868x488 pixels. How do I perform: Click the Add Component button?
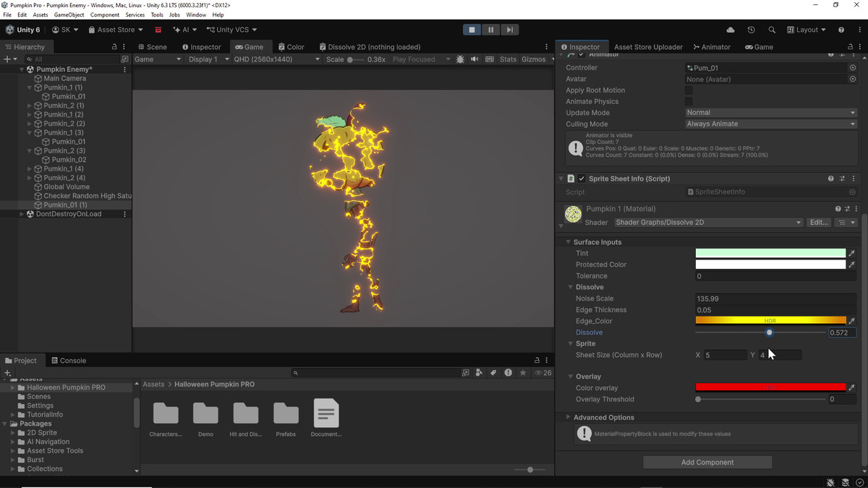click(x=707, y=463)
